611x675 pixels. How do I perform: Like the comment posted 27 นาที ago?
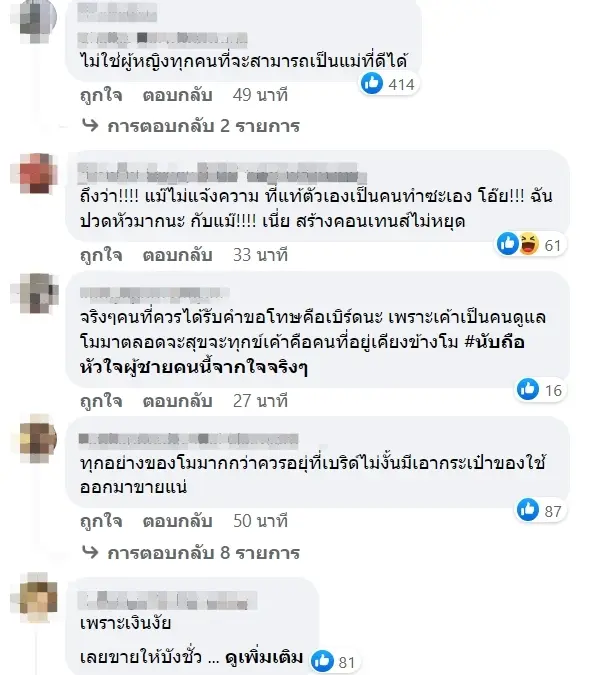[x=101, y=401]
